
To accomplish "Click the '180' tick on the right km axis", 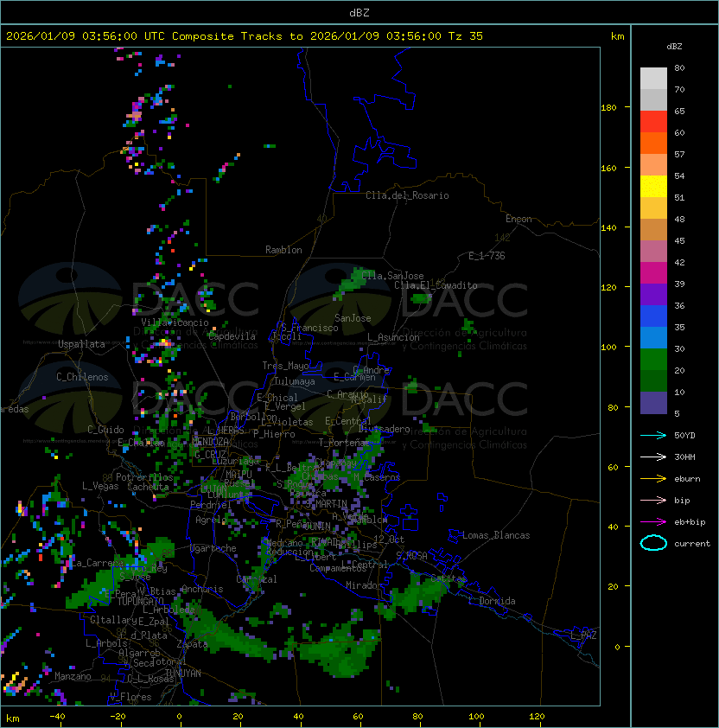I will click(x=608, y=108).
